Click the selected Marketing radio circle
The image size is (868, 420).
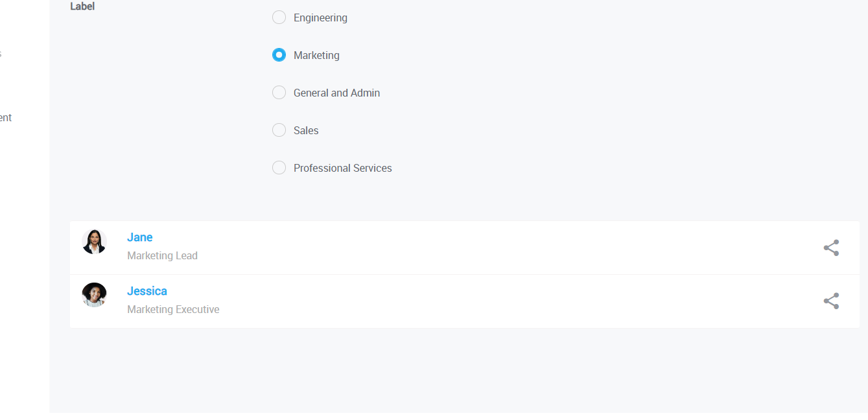pyautogui.click(x=279, y=55)
